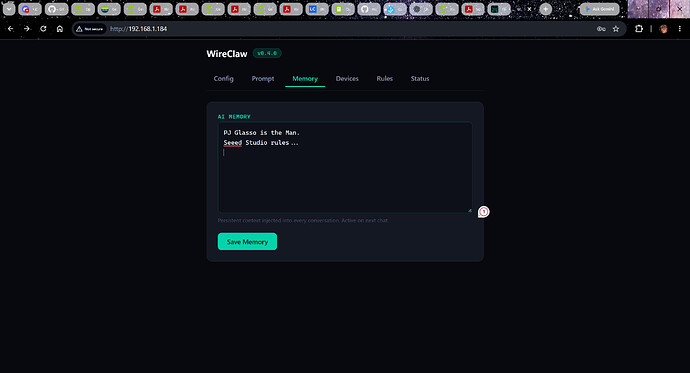Viewport: 690px width, 373px height.
Task: Click the misspelled word 'Seeed'
Action: tap(233, 143)
